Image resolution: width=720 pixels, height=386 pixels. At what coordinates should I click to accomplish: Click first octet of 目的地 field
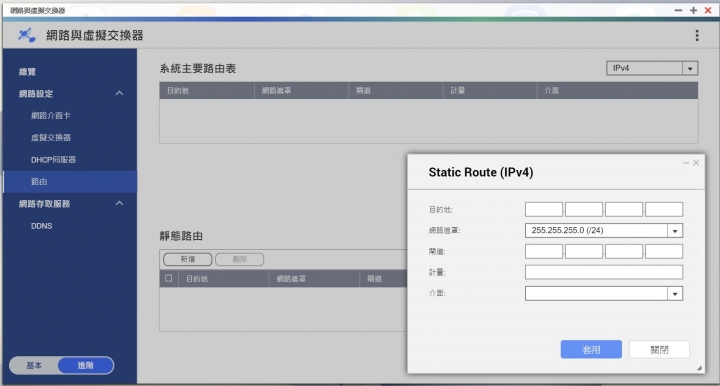[x=544, y=209]
